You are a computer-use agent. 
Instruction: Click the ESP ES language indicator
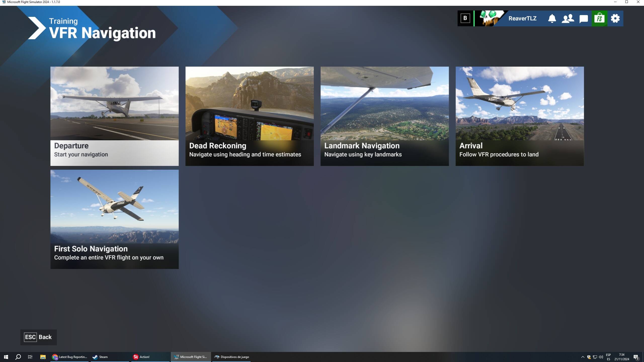(608, 357)
